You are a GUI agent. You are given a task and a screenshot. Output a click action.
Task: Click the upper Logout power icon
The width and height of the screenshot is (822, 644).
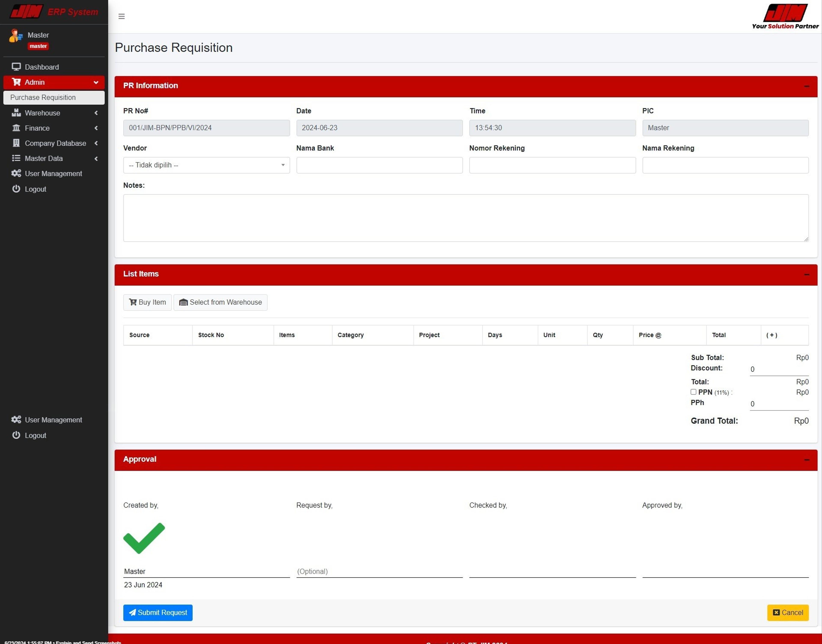16,189
